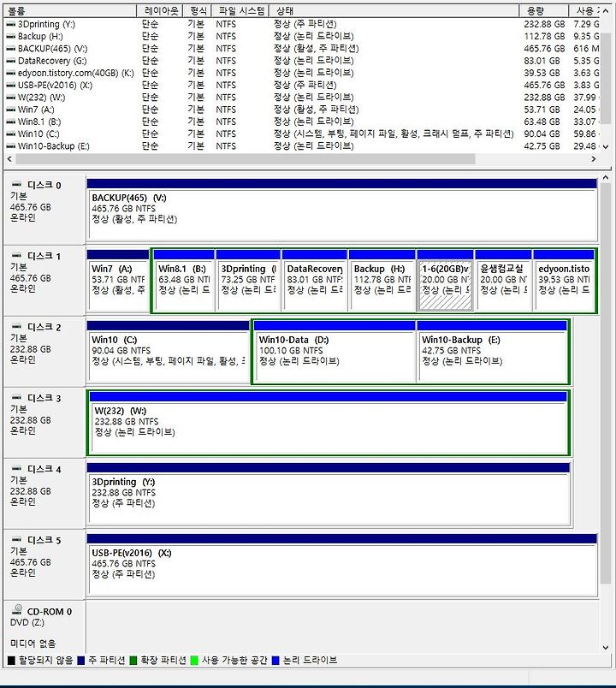Sort by the 파일 시스템 column header
Screen dimensions: 616x688
click(240, 10)
